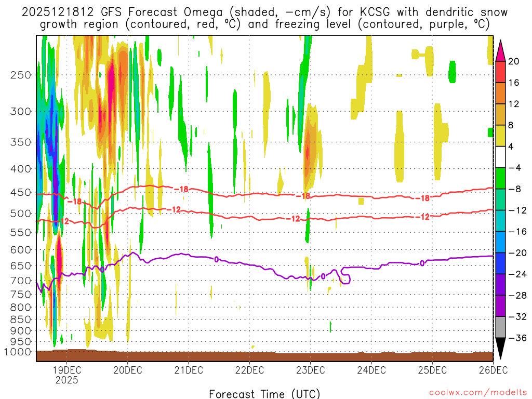532x399 pixels.
Task: Click the colorbar value -24
Action: point(518,274)
